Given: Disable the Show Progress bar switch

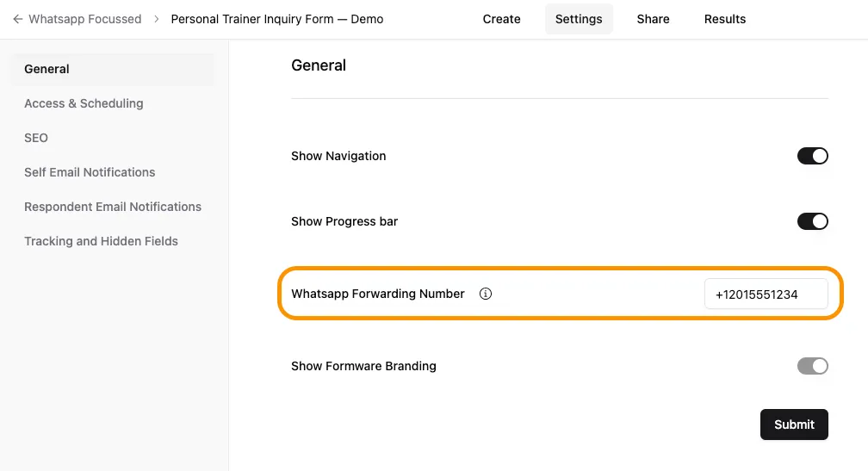Looking at the screenshot, I should (812, 221).
